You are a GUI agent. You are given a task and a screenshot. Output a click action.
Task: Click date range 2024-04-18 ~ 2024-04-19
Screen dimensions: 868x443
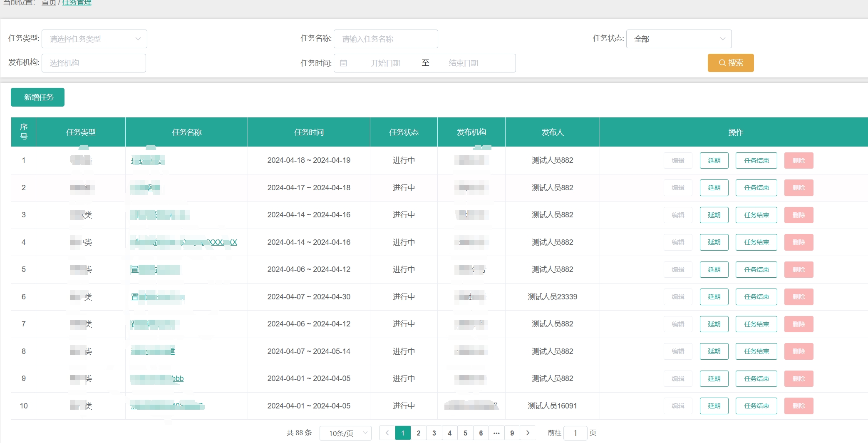(309, 160)
